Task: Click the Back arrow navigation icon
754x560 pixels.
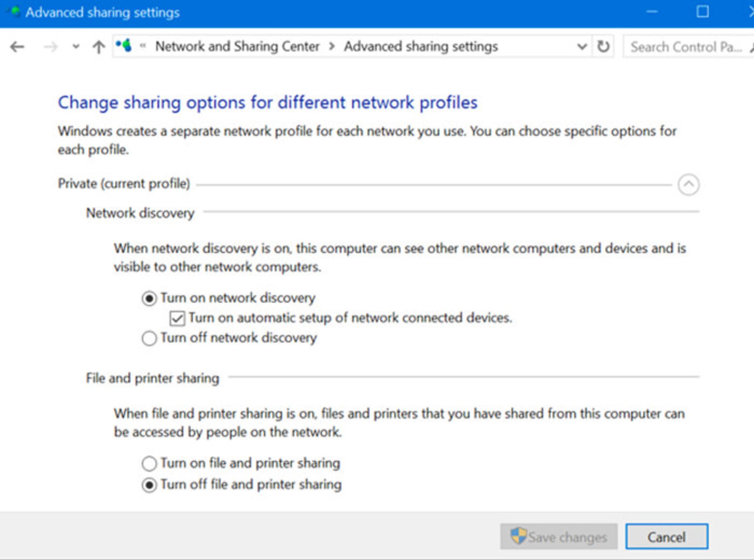Action: pos(17,47)
